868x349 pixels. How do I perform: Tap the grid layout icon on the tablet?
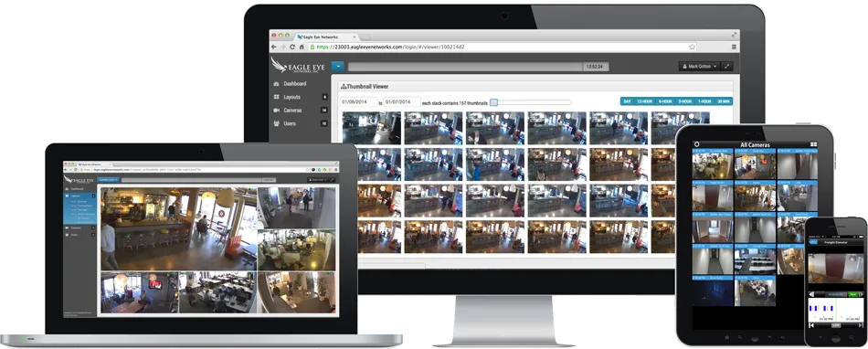pos(813,144)
